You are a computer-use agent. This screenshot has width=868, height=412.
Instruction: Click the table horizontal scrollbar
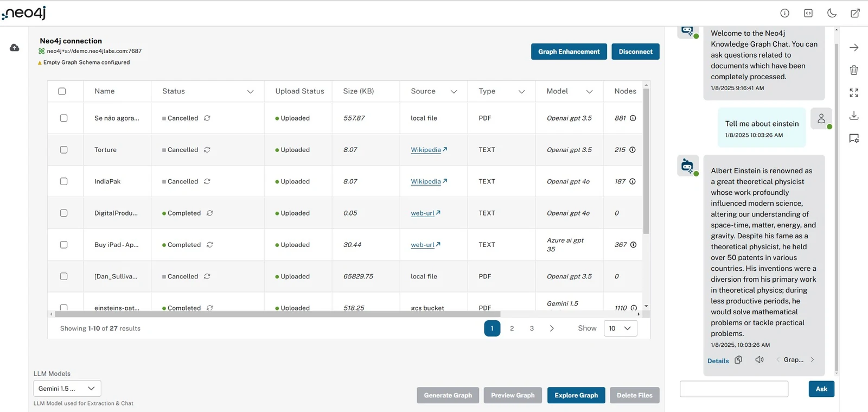click(277, 314)
